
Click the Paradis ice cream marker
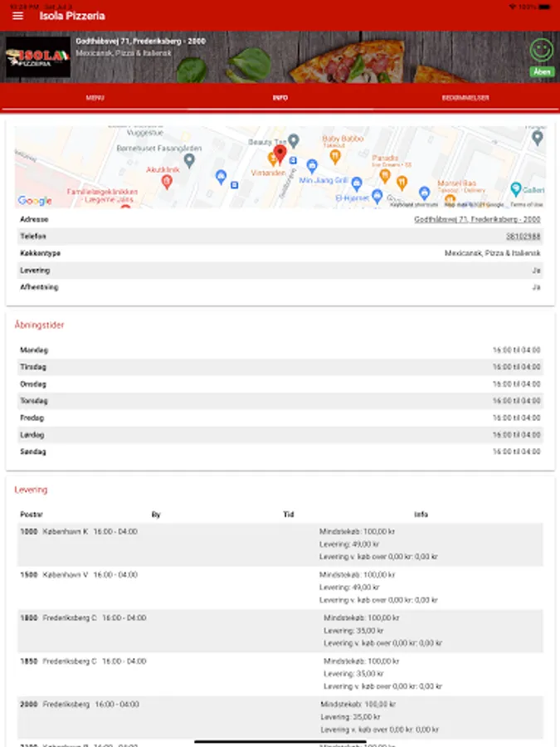pyautogui.click(x=385, y=176)
